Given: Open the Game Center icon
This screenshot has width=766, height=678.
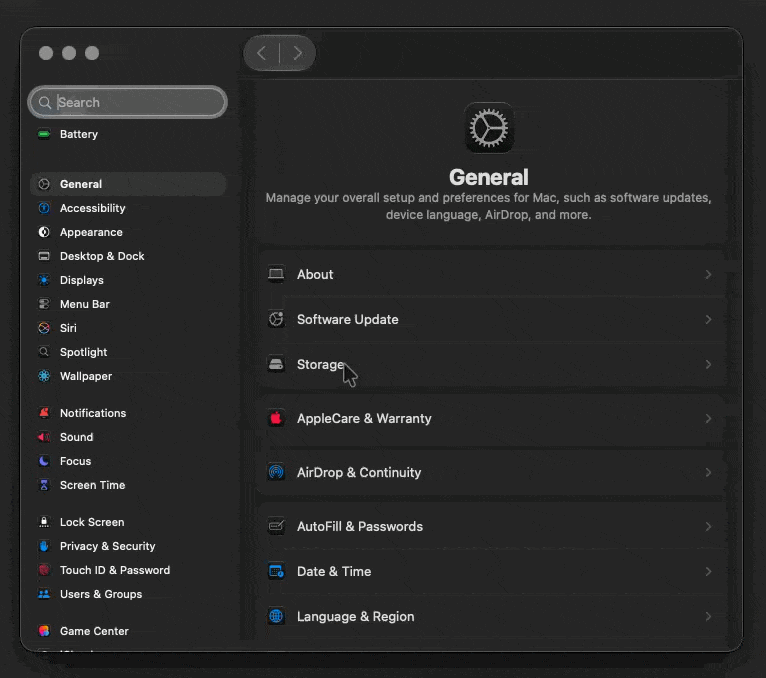Looking at the screenshot, I should 44,631.
